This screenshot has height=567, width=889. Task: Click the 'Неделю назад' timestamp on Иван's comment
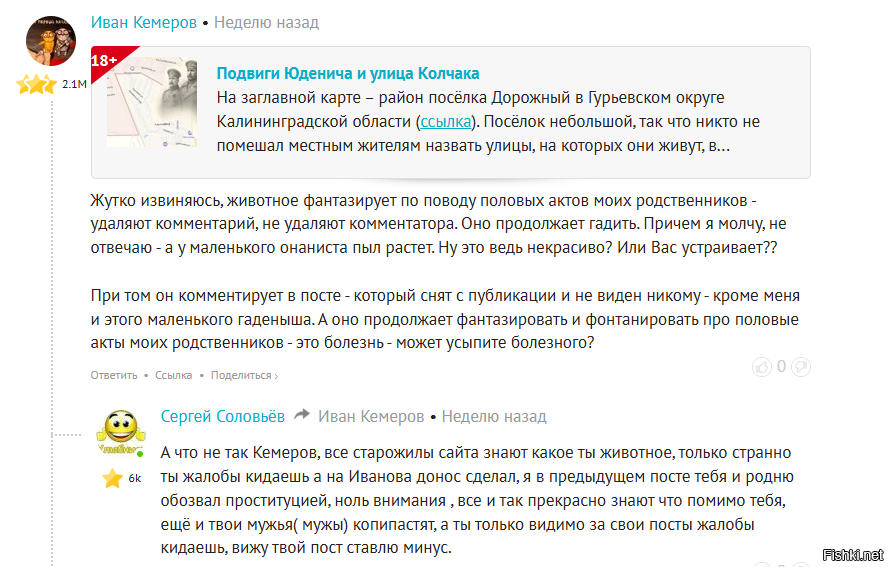[x=266, y=23]
